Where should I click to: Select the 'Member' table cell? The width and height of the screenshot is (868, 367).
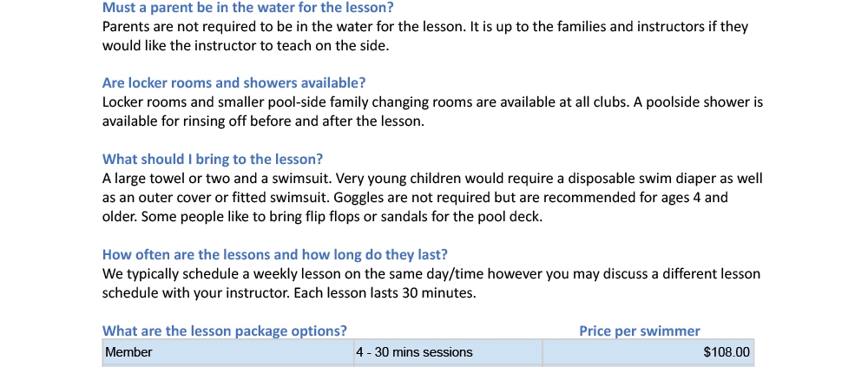(228, 352)
